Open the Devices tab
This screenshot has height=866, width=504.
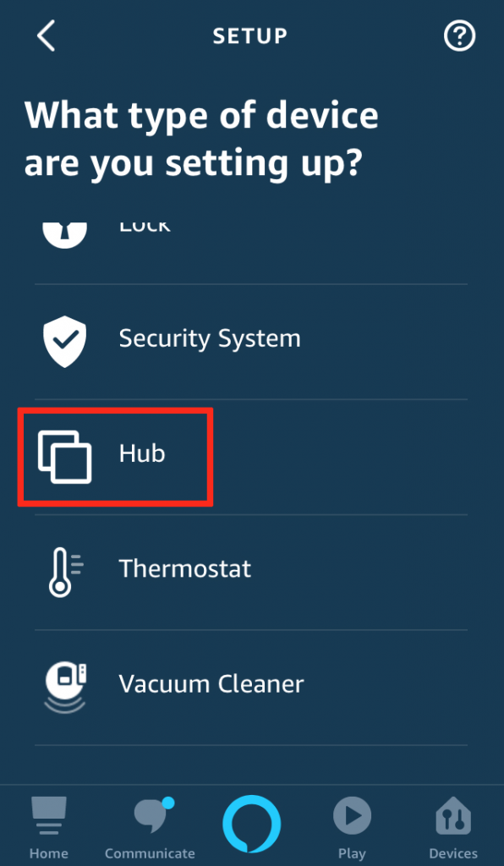[x=453, y=827]
